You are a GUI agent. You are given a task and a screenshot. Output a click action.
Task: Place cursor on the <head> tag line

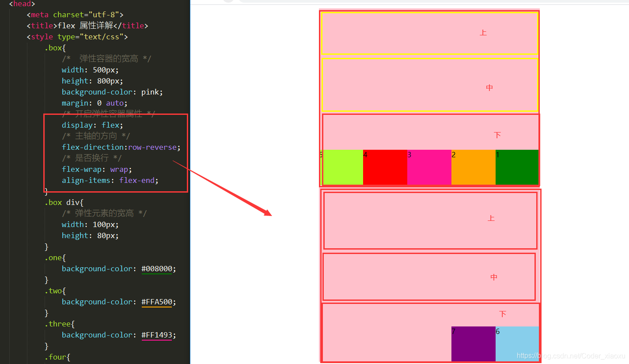point(22,4)
